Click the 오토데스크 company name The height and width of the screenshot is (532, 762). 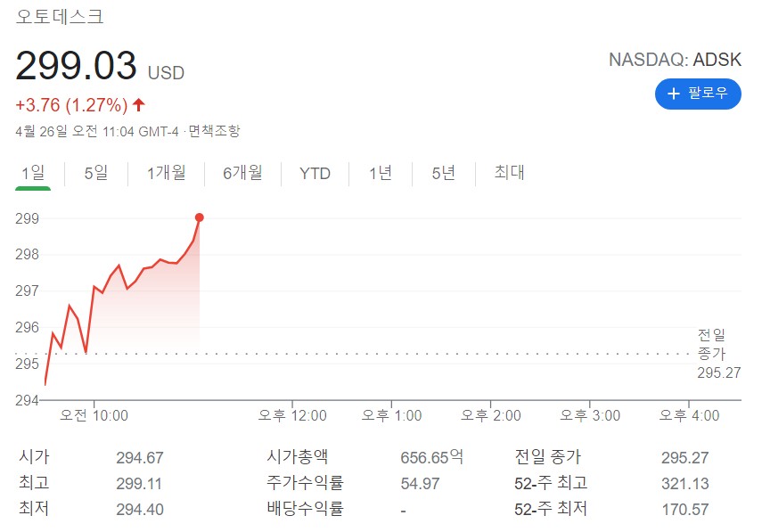[60, 16]
